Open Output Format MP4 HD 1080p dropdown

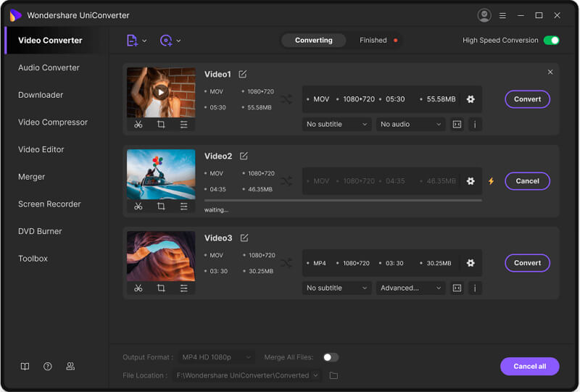216,357
